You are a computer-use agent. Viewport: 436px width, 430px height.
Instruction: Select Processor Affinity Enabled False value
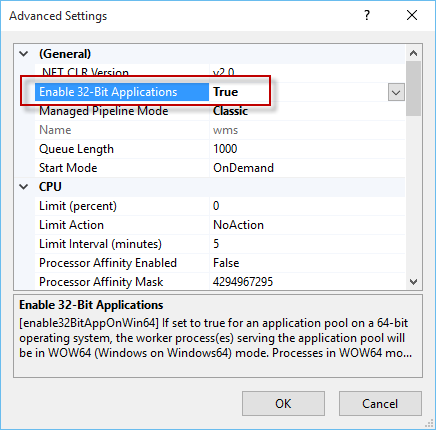point(226,263)
